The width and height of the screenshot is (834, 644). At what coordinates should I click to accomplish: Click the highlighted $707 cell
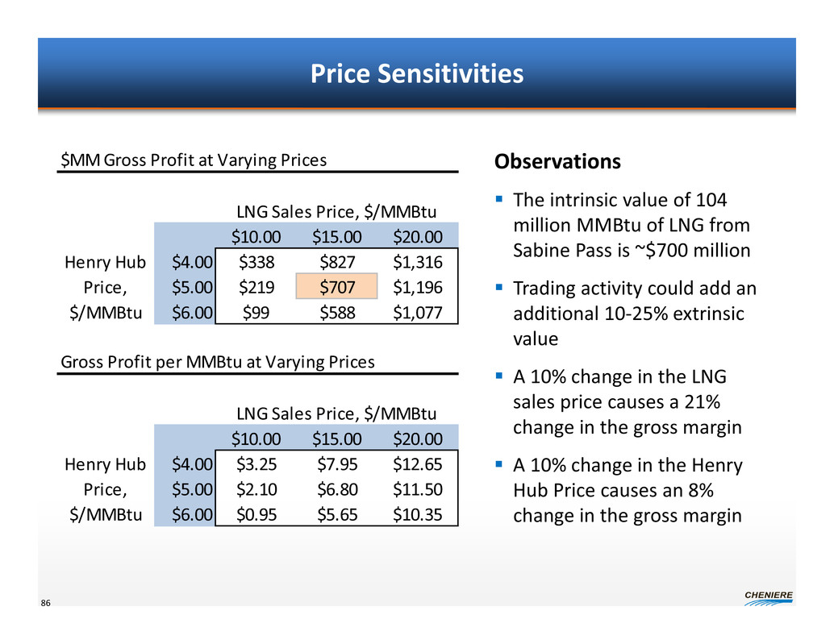click(x=336, y=287)
